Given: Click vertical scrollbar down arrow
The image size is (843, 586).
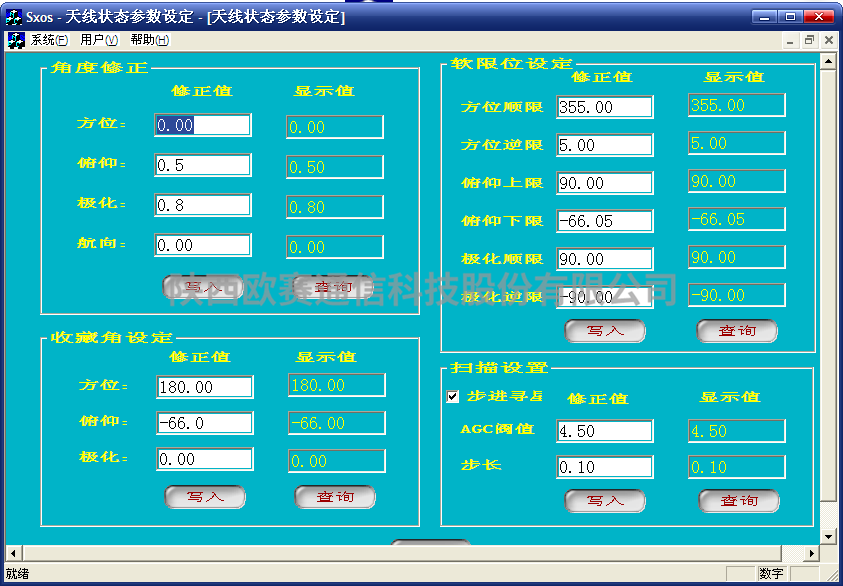Looking at the screenshot, I should (828, 536).
